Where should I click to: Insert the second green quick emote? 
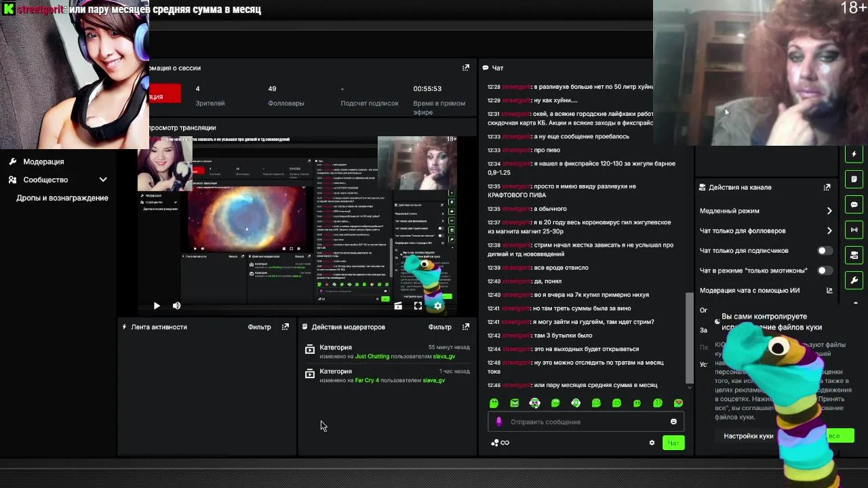click(515, 403)
